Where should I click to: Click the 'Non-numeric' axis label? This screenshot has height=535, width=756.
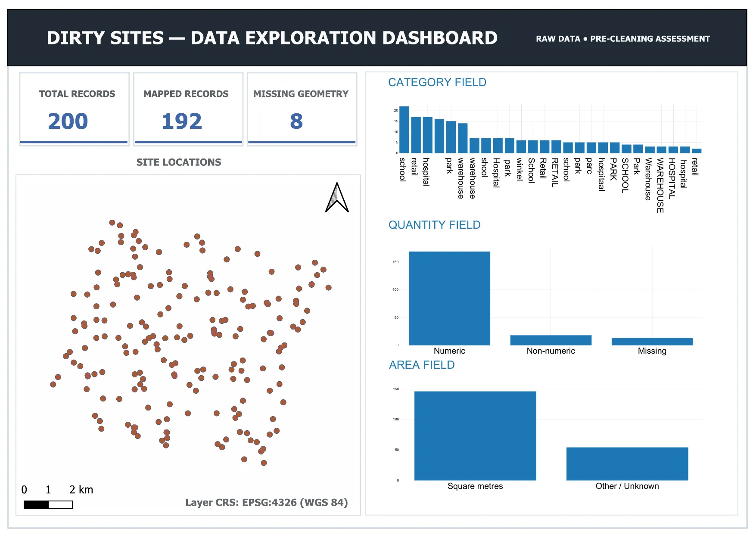551,351
